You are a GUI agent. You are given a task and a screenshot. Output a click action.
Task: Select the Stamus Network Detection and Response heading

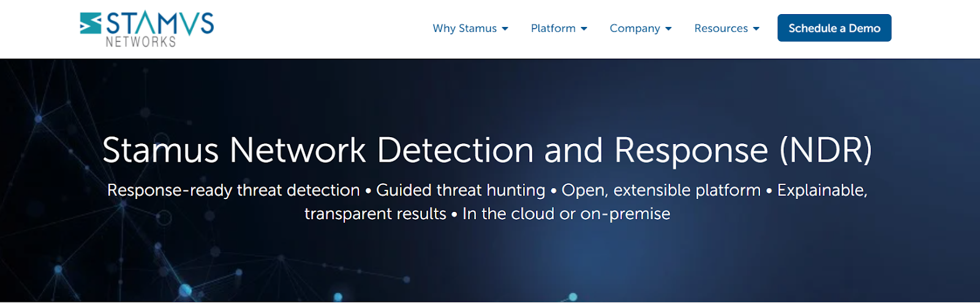tap(488, 150)
